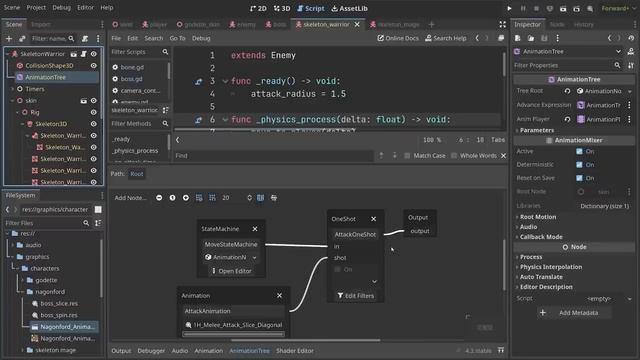This screenshot has height=360, width=640.
Task: Open the Shader Editor bottom panel
Action: [x=295, y=351]
